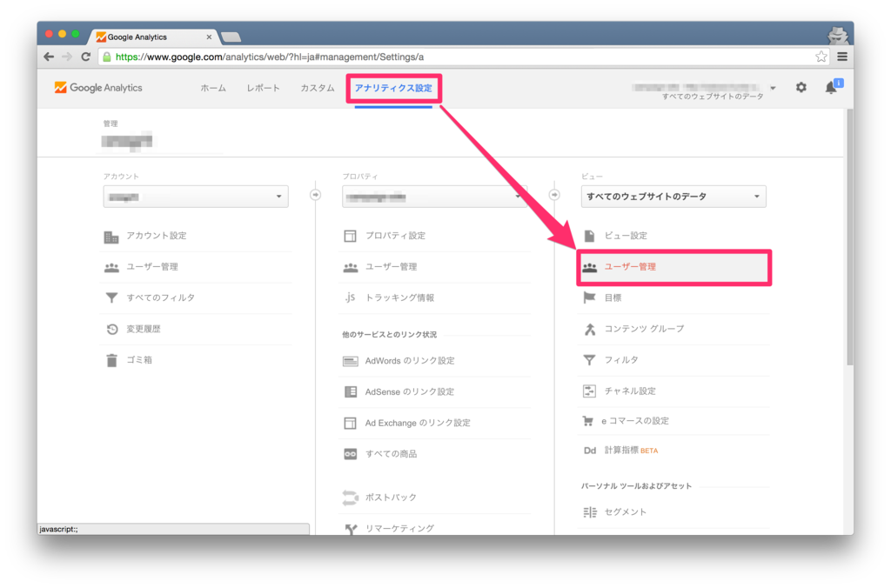Open the Chrome hamburger menu
Screen dimensions: 891x588
[842, 57]
